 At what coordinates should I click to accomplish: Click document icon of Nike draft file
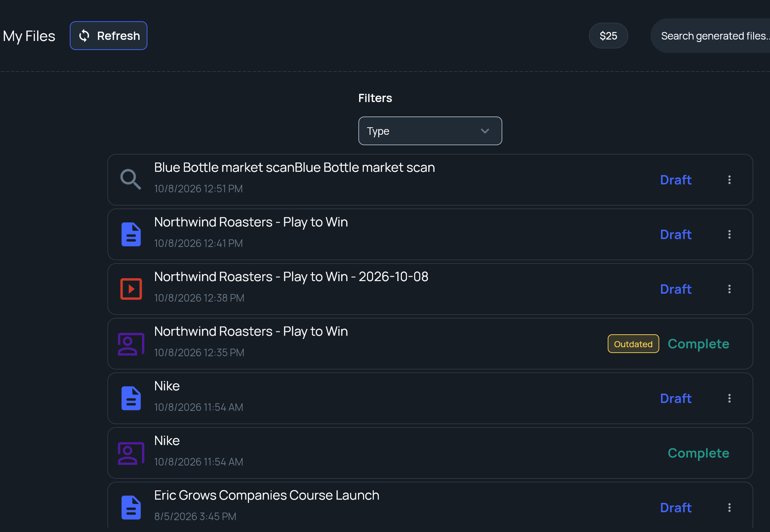pyautogui.click(x=131, y=398)
